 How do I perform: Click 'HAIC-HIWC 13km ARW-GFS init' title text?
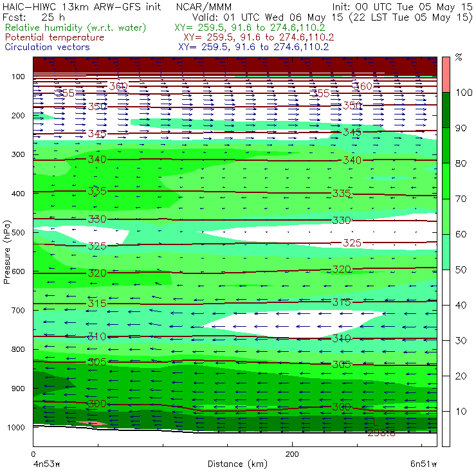coord(81,6)
